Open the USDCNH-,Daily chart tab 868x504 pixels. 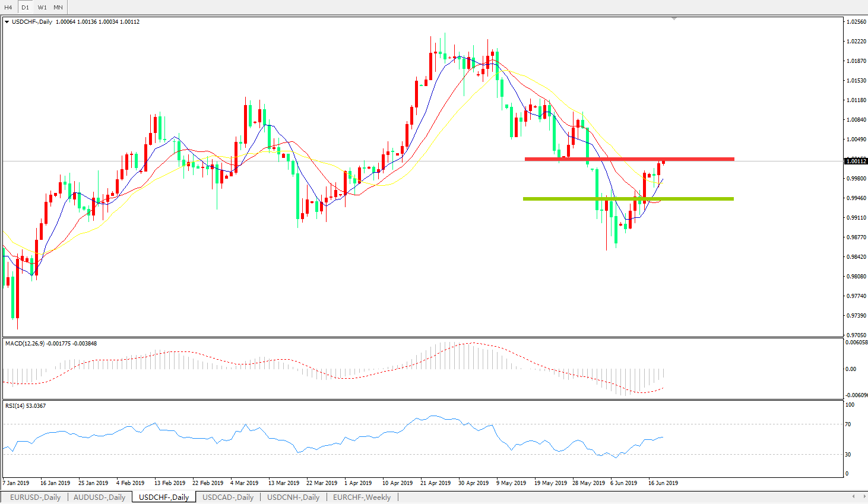point(293,497)
